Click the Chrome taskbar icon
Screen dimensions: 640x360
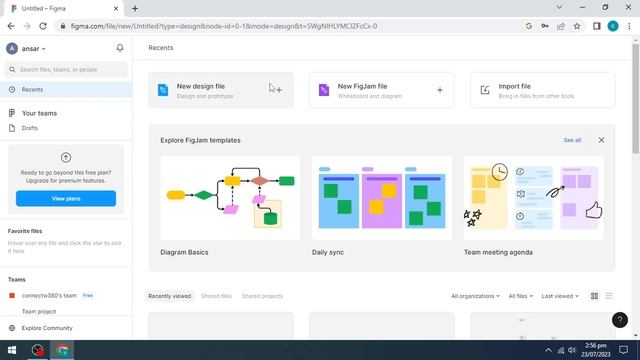tap(62, 350)
